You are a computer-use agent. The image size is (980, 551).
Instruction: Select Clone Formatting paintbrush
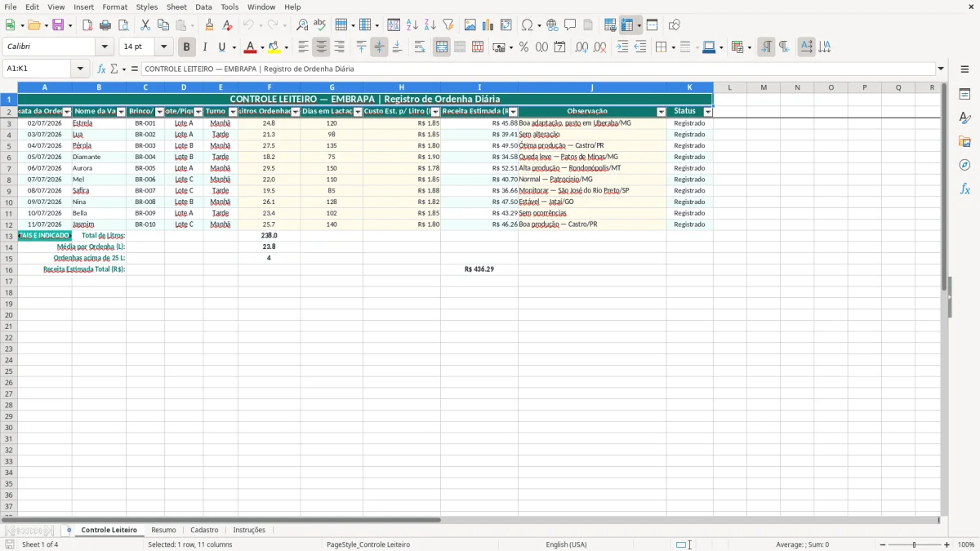pos(210,25)
